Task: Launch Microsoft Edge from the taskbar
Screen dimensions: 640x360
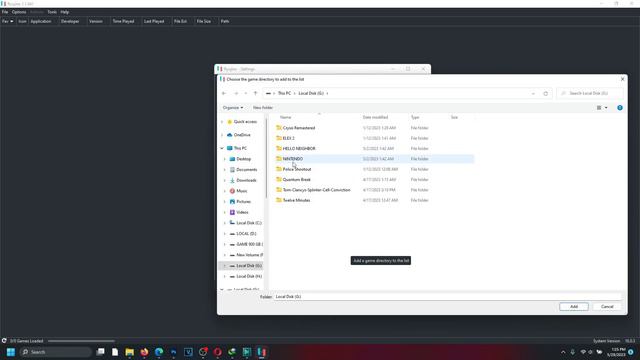Action: pyautogui.click(x=159, y=352)
